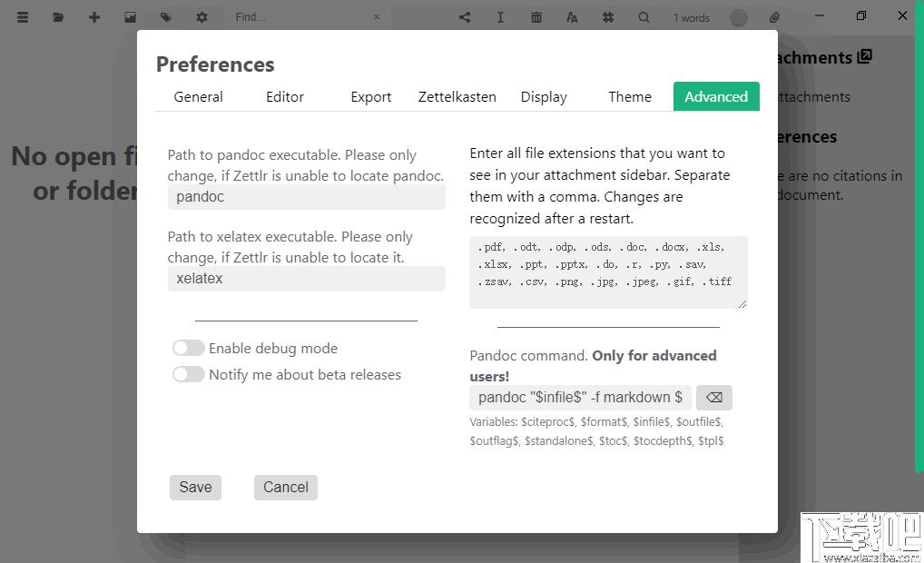Toggle the Enable debug mode switch
The width and height of the screenshot is (924, 563).
pyautogui.click(x=189, y=348)
